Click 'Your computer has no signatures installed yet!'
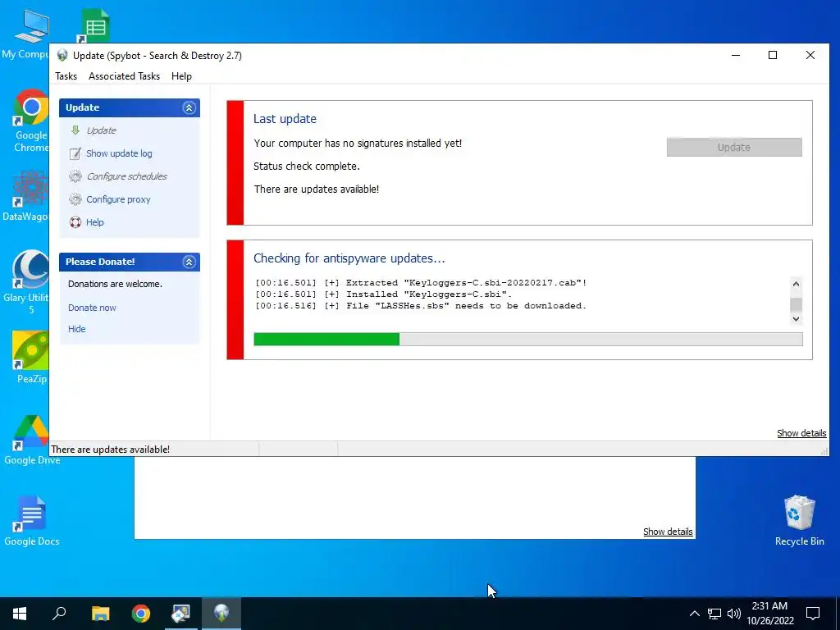The height and width of the screenshot is (630, 840). point(358,143)
